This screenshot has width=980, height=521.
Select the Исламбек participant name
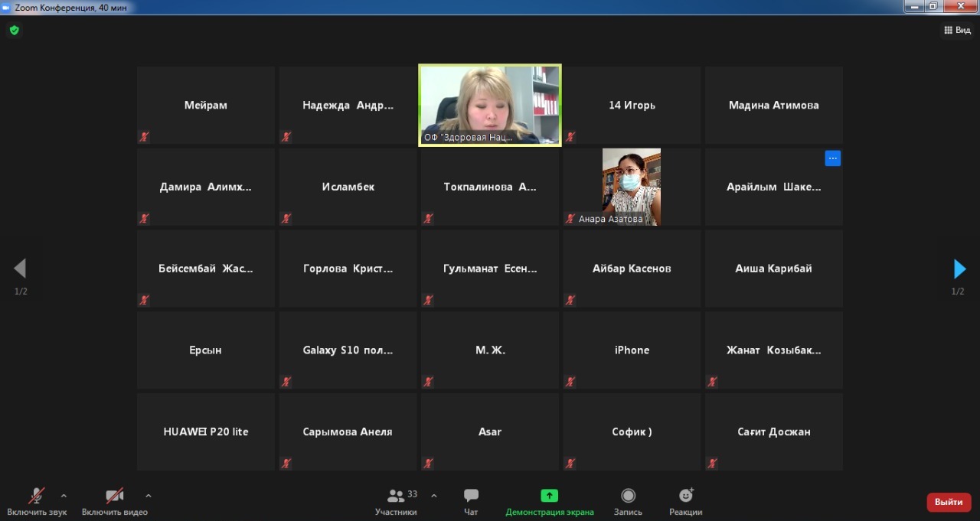pos(348,187)
